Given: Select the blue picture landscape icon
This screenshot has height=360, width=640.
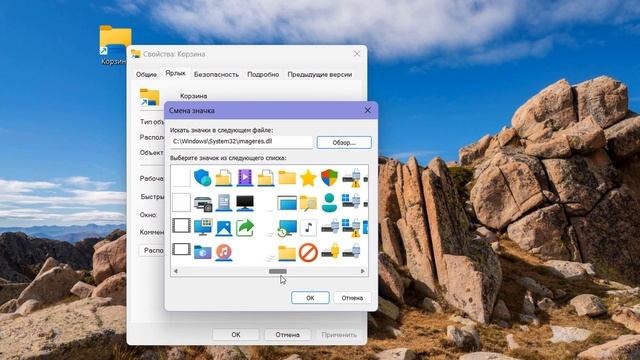Looking at the screenshot, I should pyautogui.click(x=224, y=228).
